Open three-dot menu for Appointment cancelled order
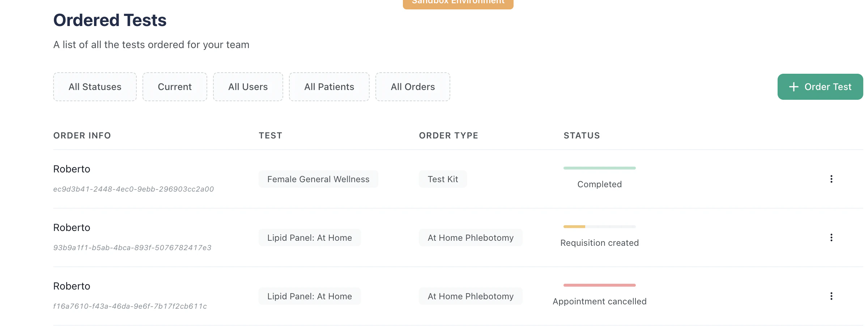 click(831, 296)
